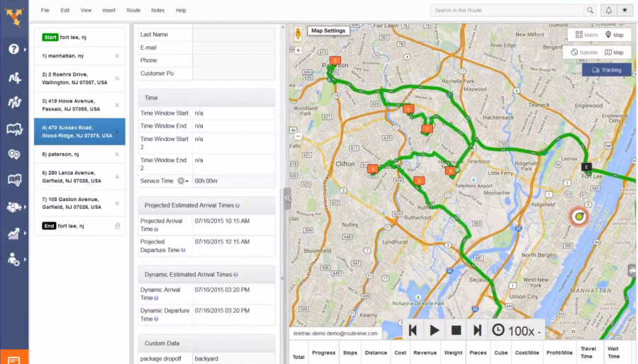Viewport: 638px width, 364px height.
Task: Click the Cost/Mile column header
Action: click(x=527, y=353)
